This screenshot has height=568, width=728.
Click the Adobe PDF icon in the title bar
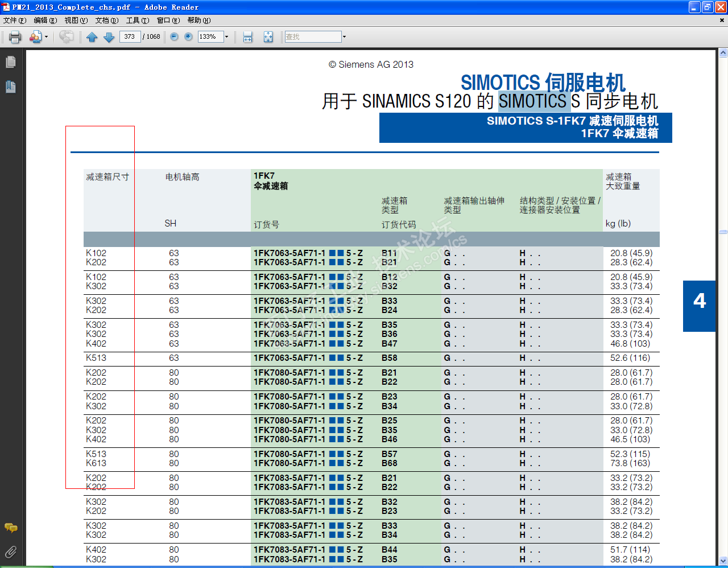pos(6,7)
